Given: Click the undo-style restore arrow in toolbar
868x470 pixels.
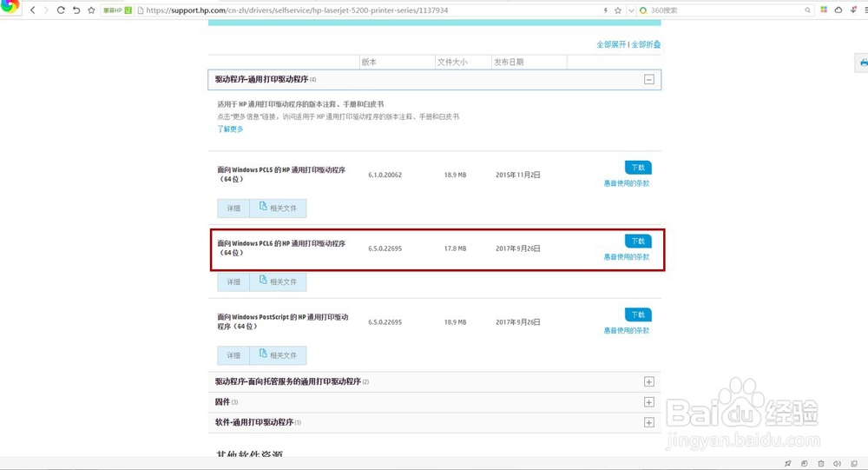Looking at the screenshot, I should pyautogui.click(x=76, y=10).
